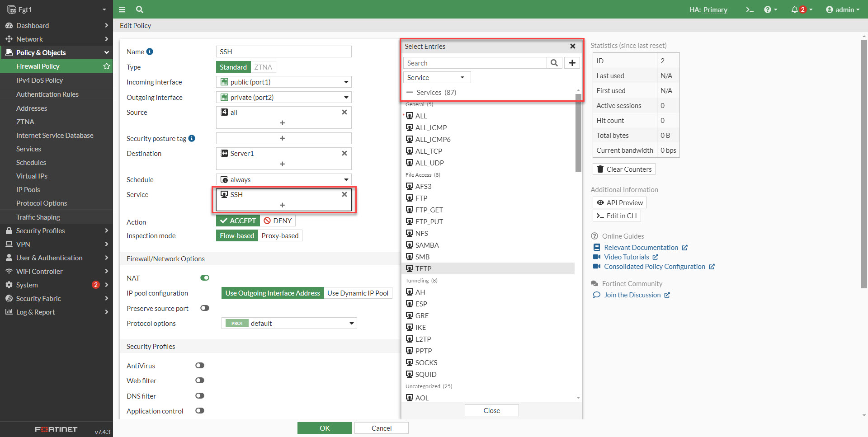Open Virtual IPs page
Image resolution: width=868 pixels, height=437 pixels.
32,176
